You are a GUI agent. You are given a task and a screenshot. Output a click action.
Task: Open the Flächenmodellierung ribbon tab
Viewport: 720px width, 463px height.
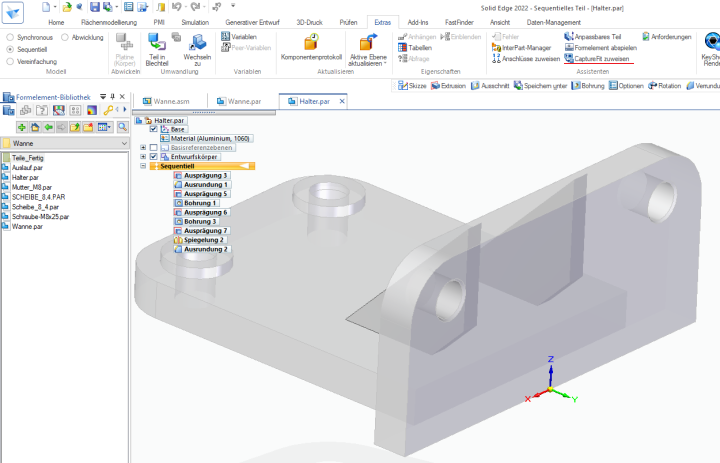pos(109,22)
